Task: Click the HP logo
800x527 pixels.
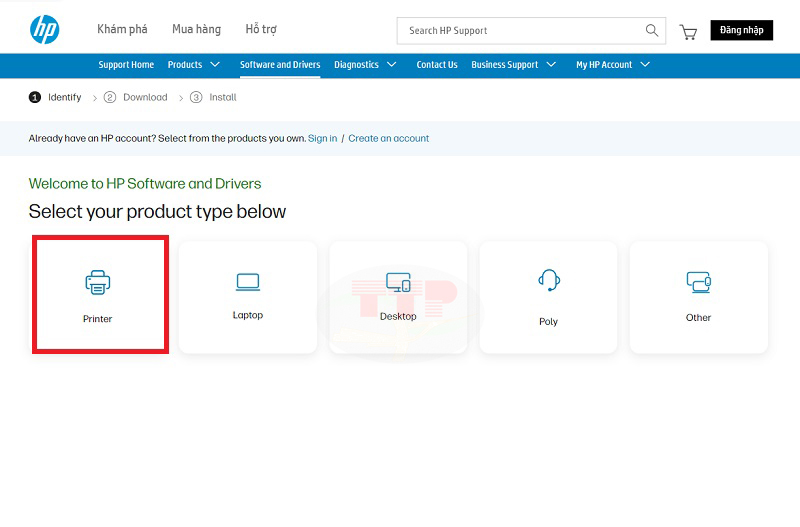Action: (x=44, y=30)
